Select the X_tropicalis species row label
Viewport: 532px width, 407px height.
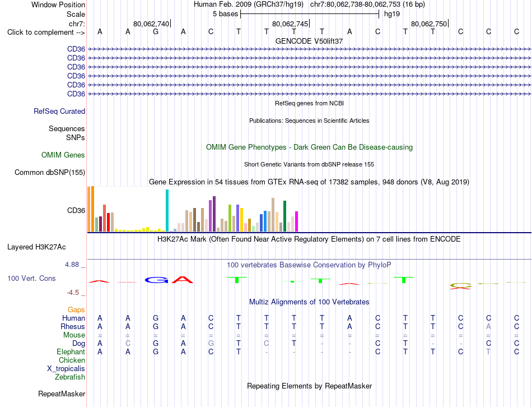[66, 369]
